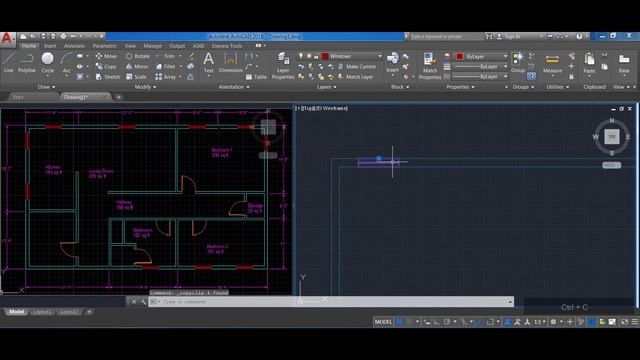Open Layer Properties manager
Image resolution: width=640 pixels, height=360 pixels.
(283, 65)
